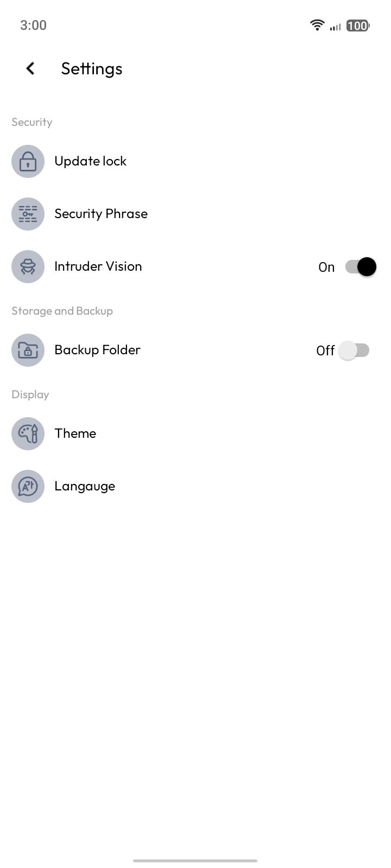
Task: Tap the Wi-Fi status icon
Action: pyautogui.click(x=317, y=25)
